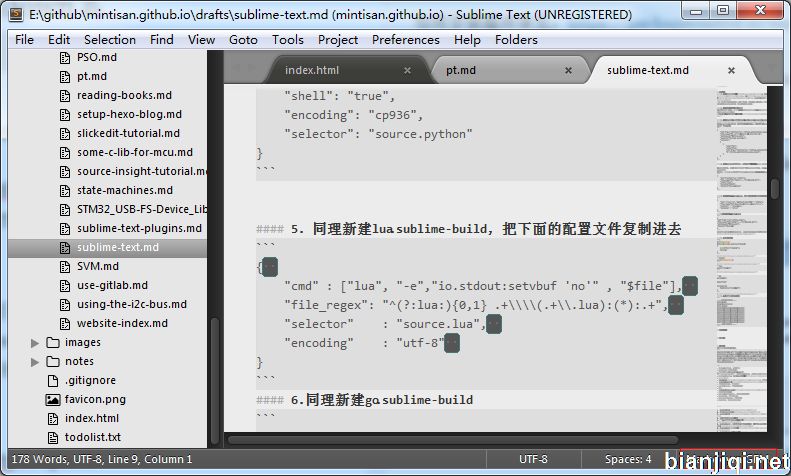Image resolution: width=791 pixels, height=476 pixels.
Task: Open state-machines.md from the sidebar
Action: pos(125,190)
